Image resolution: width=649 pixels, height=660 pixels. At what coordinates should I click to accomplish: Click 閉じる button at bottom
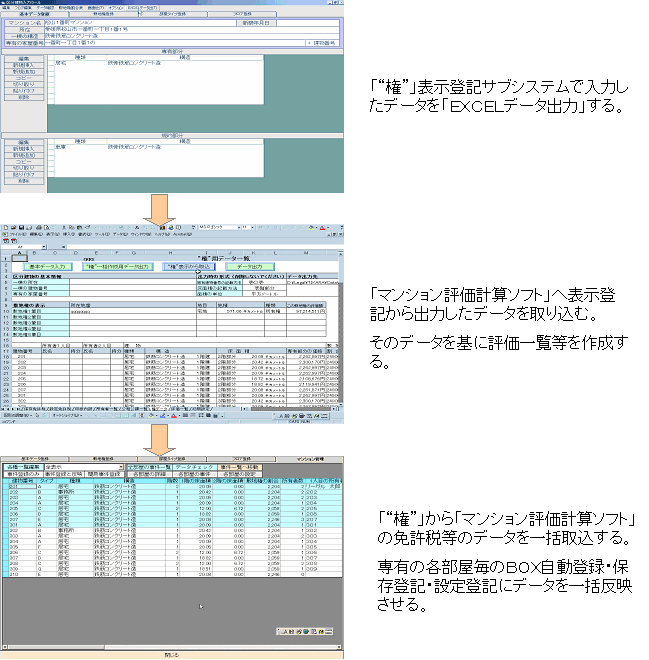tap(172, 655)
